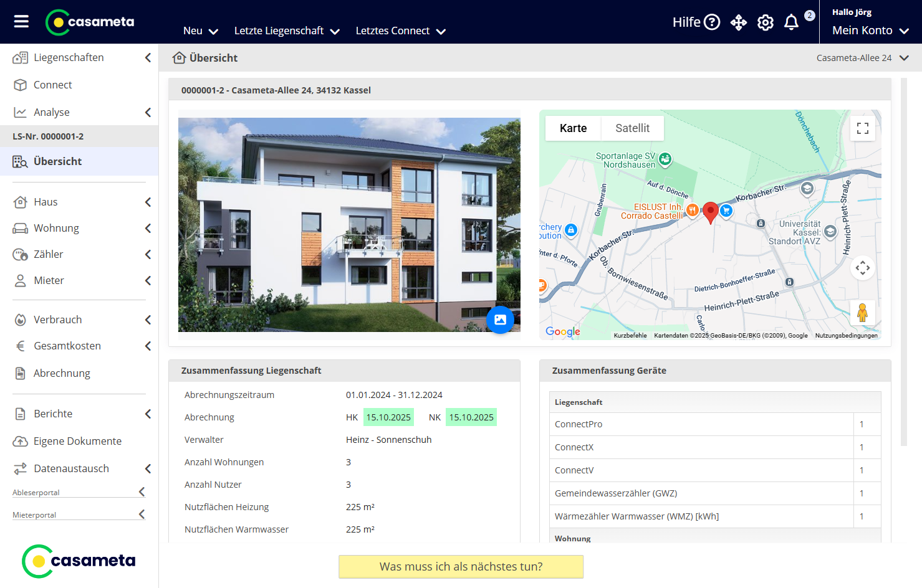Click 'Was muss ich als nächstes tun?' button
Viewport: 922px width, 588px height.
(461, 567)
